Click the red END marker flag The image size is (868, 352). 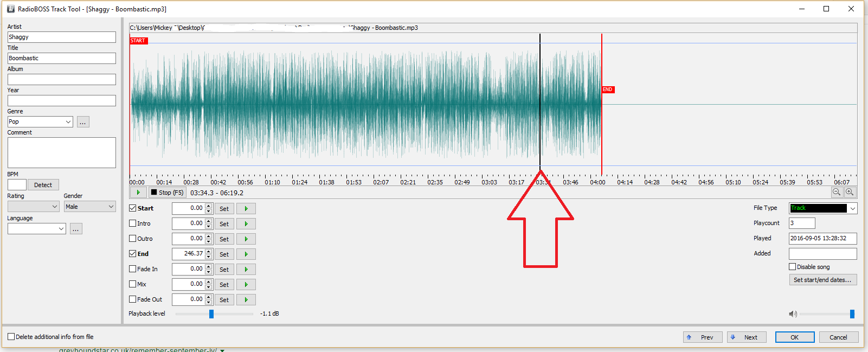608,89
